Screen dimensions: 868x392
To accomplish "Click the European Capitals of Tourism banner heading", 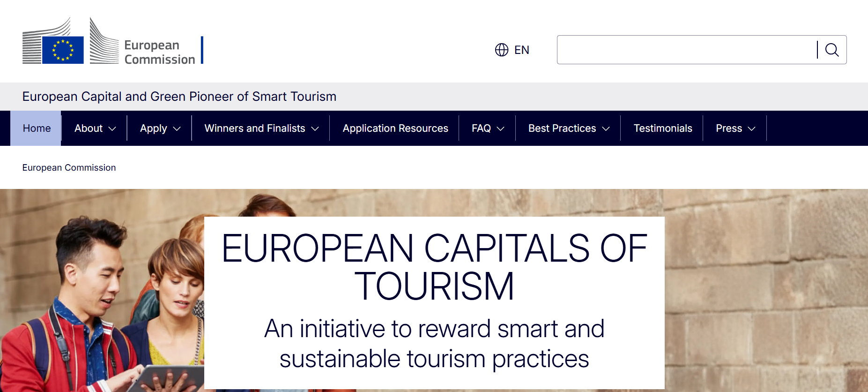I will point(434,267).
